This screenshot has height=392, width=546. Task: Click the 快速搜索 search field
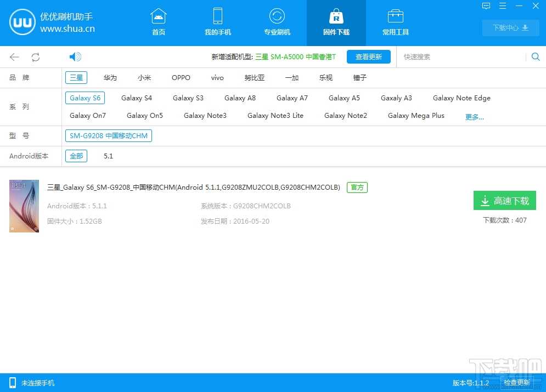pyautogui.click(x=461, y=57)
